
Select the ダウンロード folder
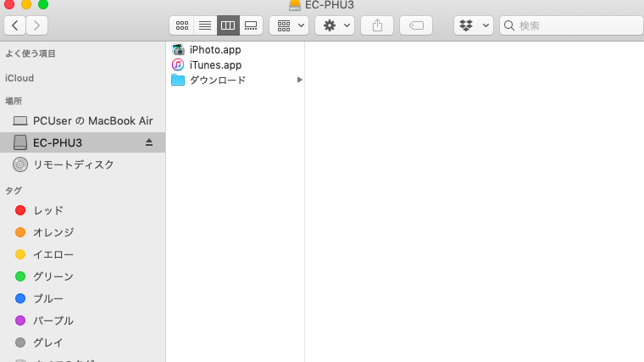pos(236,81)
